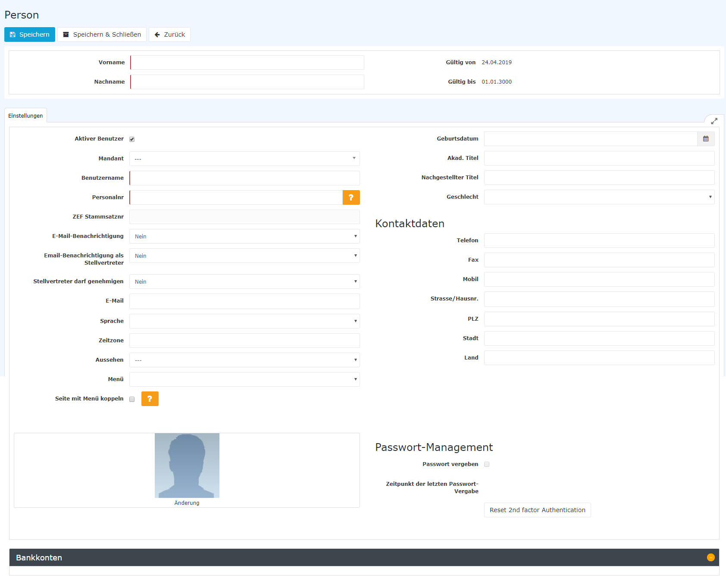Click the help icon next to Seite mit Menü koppeln
Viewport: 726px width, 588px height.
tap(150, 399)
